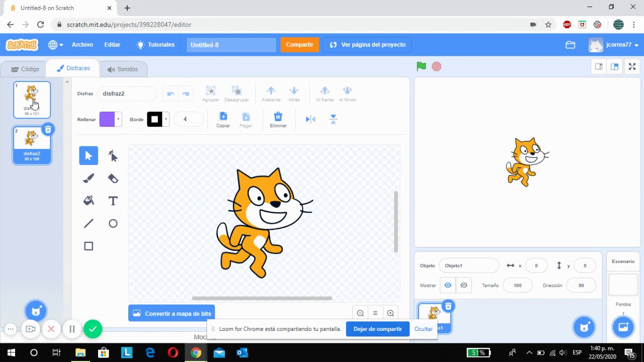Click the Pegar icon
The height and width of the screenshot is (362, 644).
tap(246, 119)
